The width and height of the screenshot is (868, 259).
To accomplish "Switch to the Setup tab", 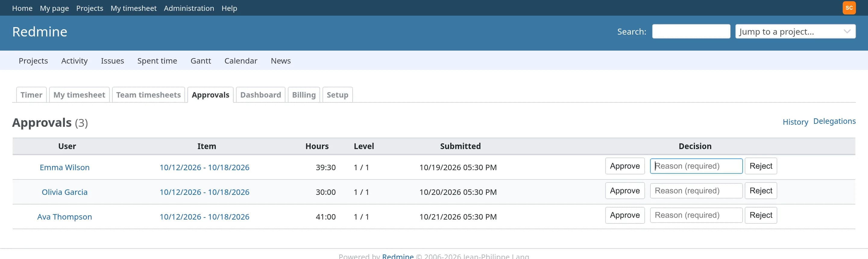I will click(x=338, y=95).
